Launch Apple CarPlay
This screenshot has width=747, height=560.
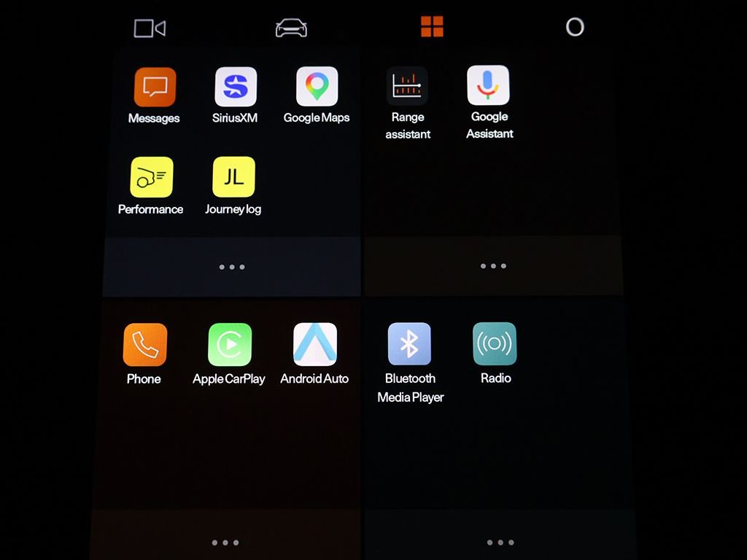tap(230, 344)
